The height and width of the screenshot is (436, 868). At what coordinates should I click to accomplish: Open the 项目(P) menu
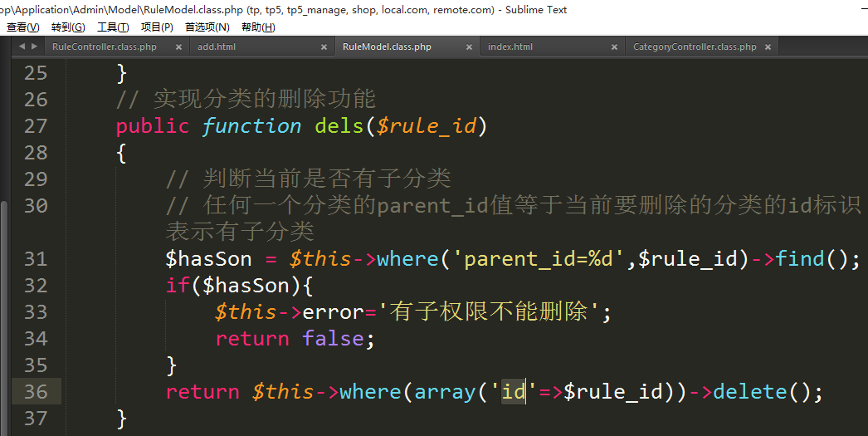(x=157, y=27)
